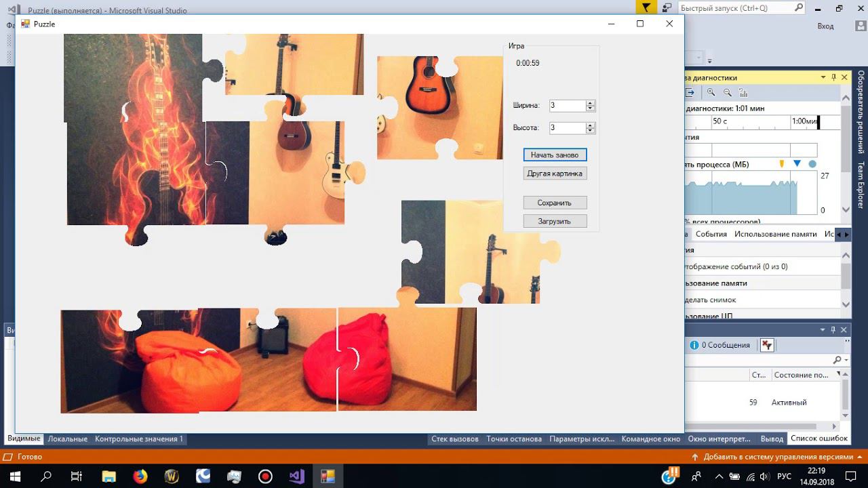Open the Использование памяти tab
This screenshot has height=488, width=868.
pos(776,234)
